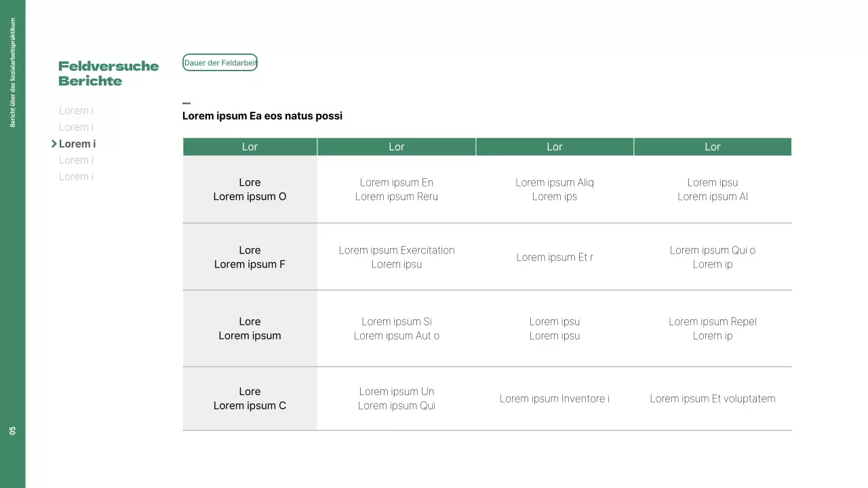Select the "Lorem ipsum F" row header cell
This screenshot has height=488, width=868.
pyautogui.click(x=250, y=257)
